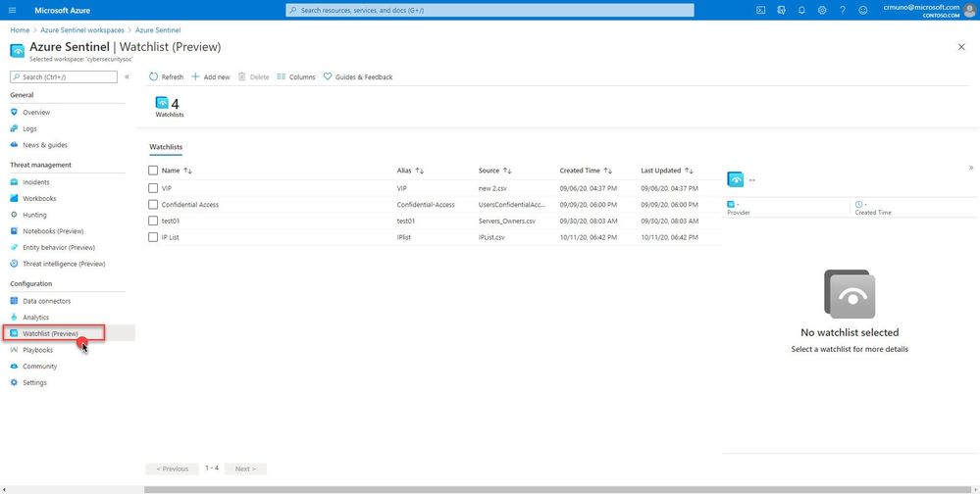The width and height of the screenshot is (980, 494).
Task: Click the Previous page button
Action: pos(172,469)
